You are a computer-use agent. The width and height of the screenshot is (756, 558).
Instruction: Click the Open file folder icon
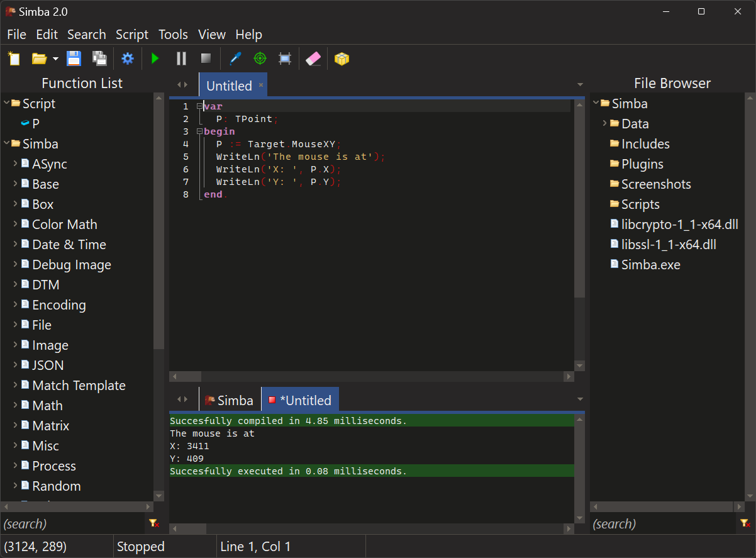click(40, 59)
